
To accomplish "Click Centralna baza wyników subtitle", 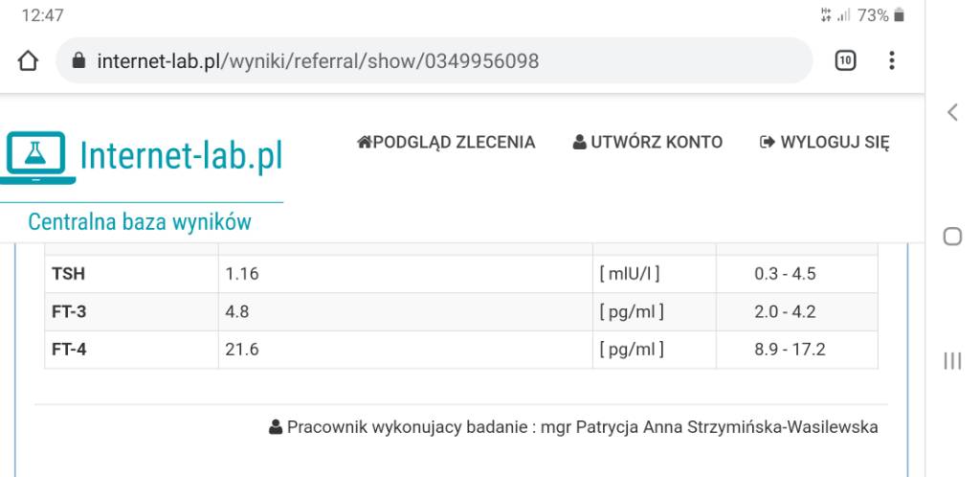I will coord(140,223).
